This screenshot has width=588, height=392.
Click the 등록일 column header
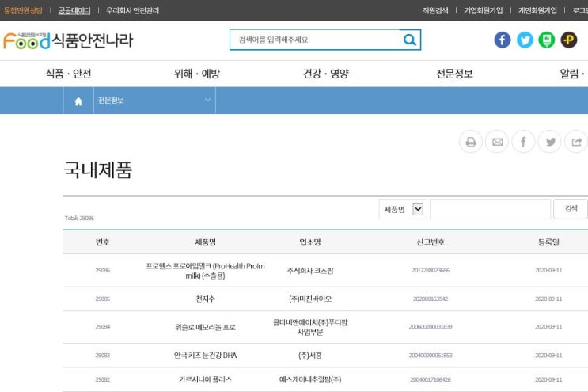coord(548,242)
